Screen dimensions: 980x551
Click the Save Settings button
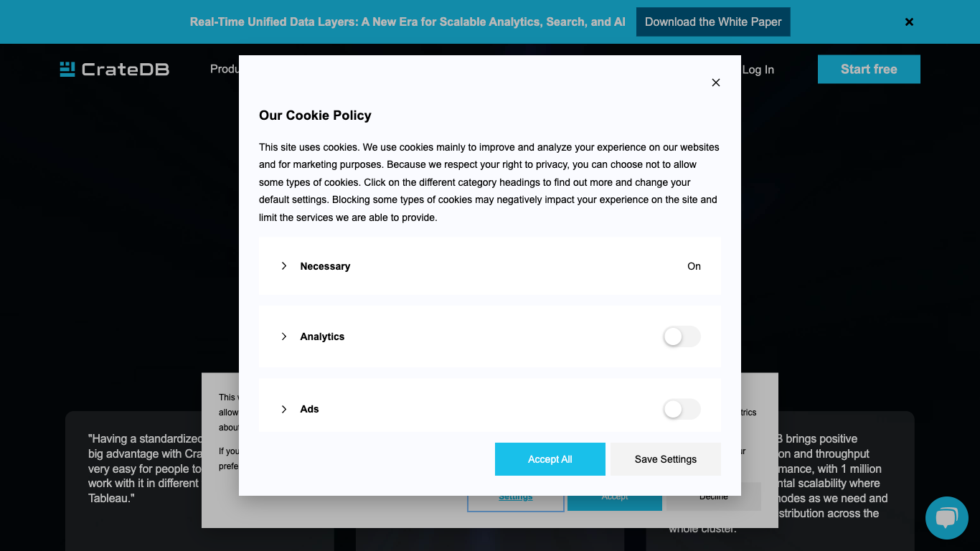[666, 459]
